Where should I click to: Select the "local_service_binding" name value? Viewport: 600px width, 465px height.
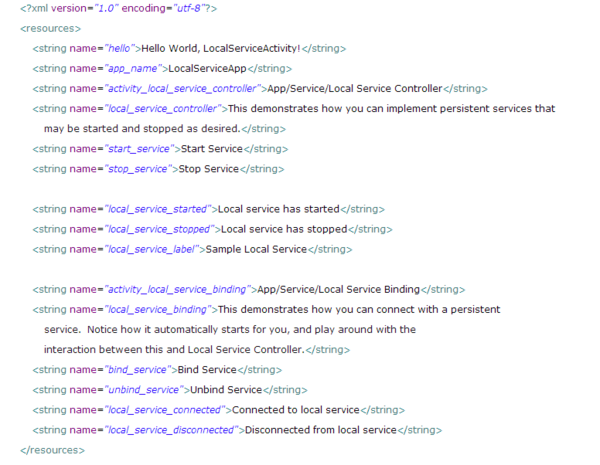click(x=158, y=310)
